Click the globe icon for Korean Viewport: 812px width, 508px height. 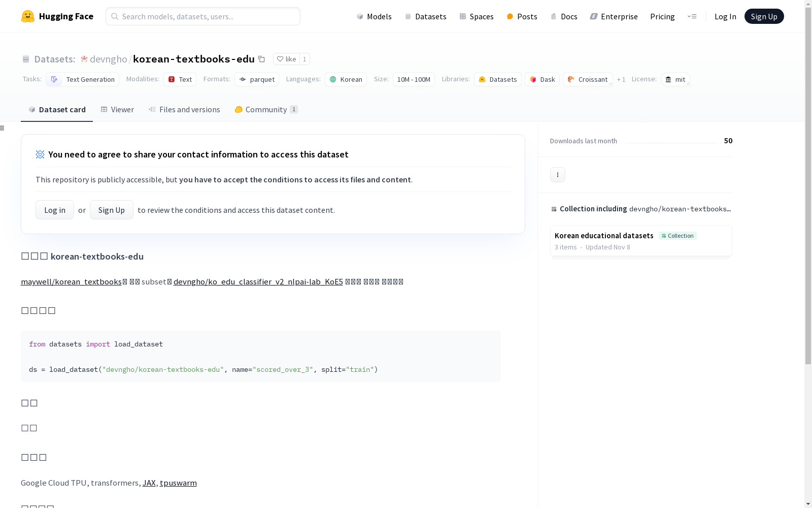333,79
